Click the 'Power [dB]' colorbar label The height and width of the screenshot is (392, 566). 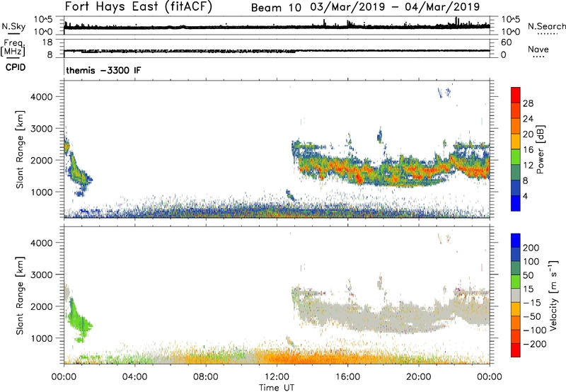point(541,149)
